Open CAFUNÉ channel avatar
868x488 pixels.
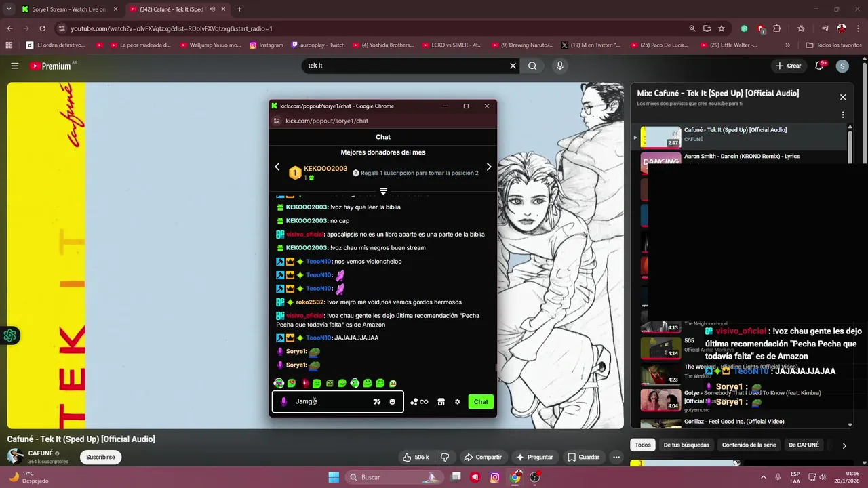15,457
